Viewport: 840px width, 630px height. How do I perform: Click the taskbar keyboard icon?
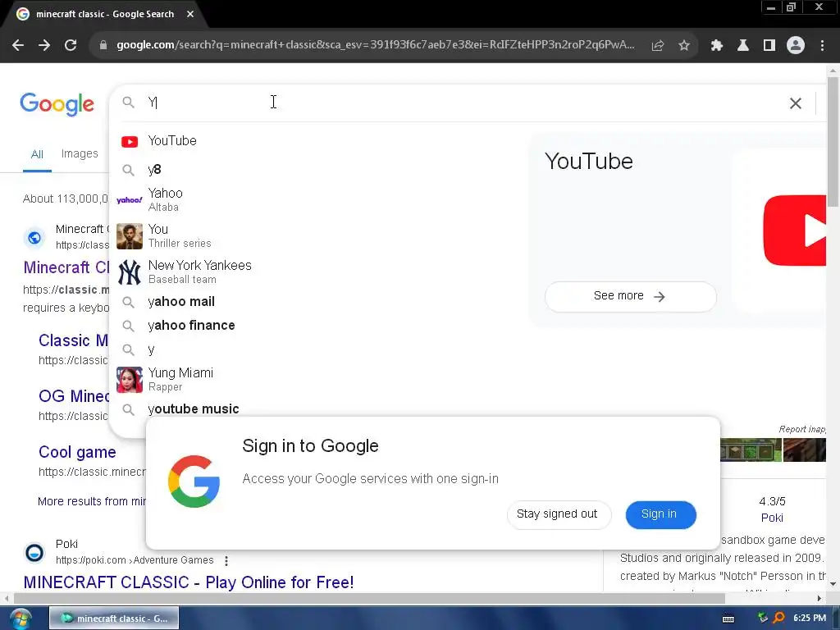728,619
